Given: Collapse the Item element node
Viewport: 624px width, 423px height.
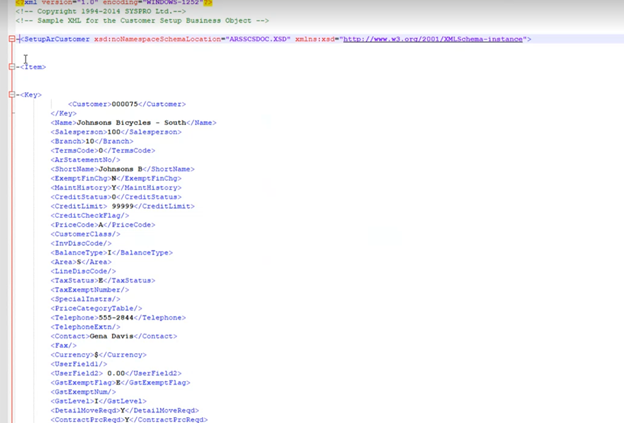Looking at the screenshot, I should (x=12, y=67).
